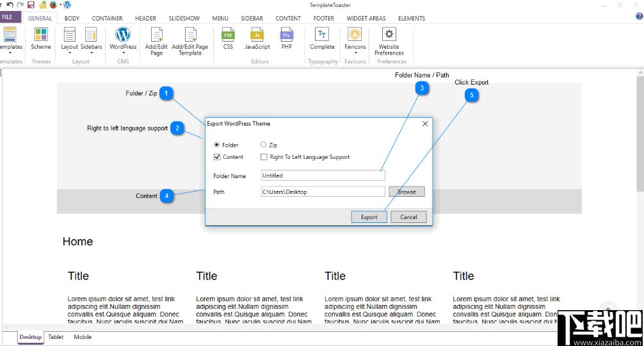The height and width of the screenshot is (346, 644).
Task: Expand the WordPress CMS dropdown
Action: [x=123, y=53]
